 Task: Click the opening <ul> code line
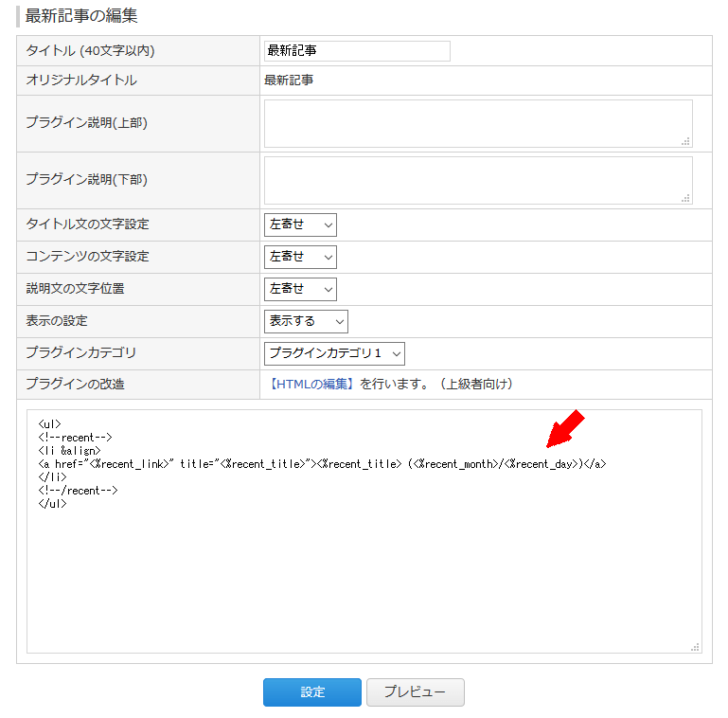click(x=49, y=424)
